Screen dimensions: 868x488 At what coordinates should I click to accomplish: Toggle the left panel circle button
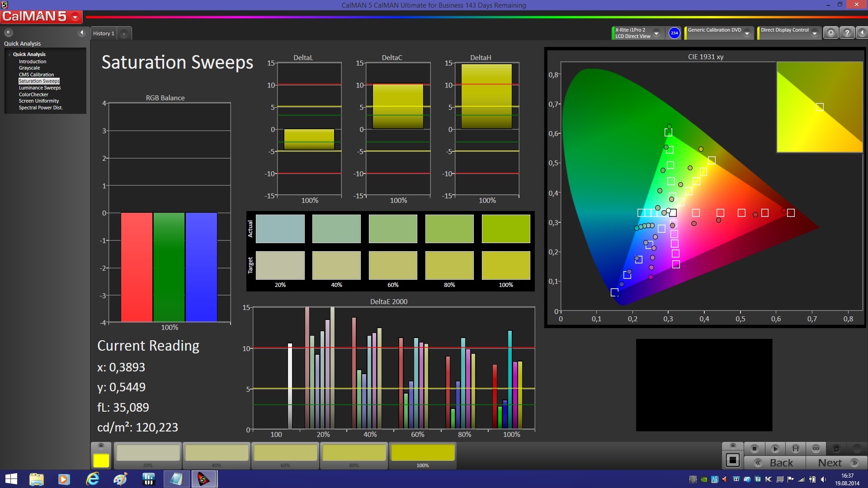(8, 33)
